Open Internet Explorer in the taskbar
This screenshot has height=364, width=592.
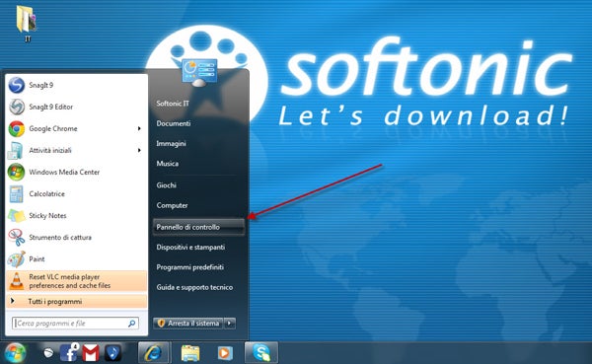(x=153, y=353)
